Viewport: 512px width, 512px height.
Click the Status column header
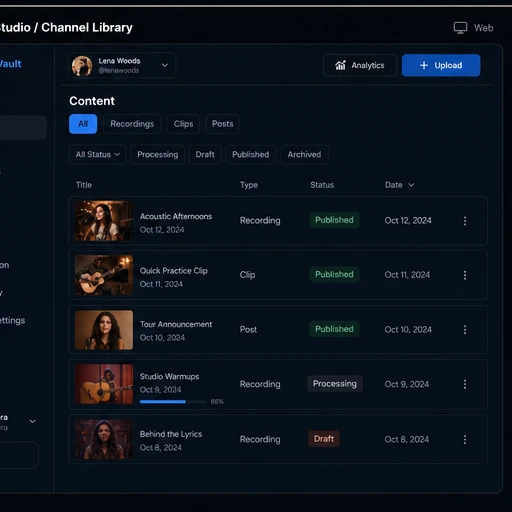pos(322,185)
